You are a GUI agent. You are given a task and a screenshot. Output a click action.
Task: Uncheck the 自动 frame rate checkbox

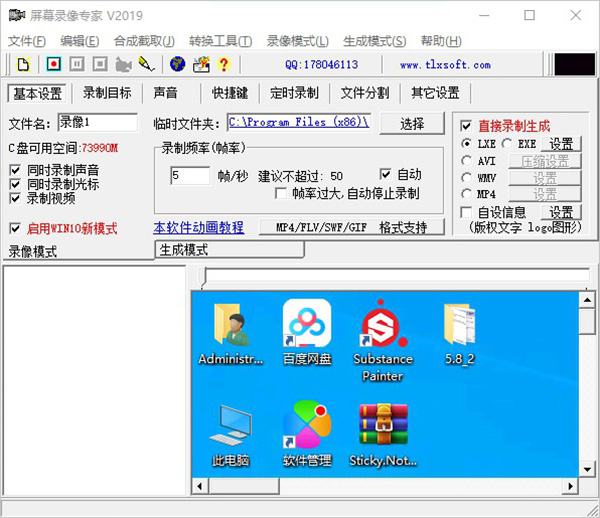(386, 174)
